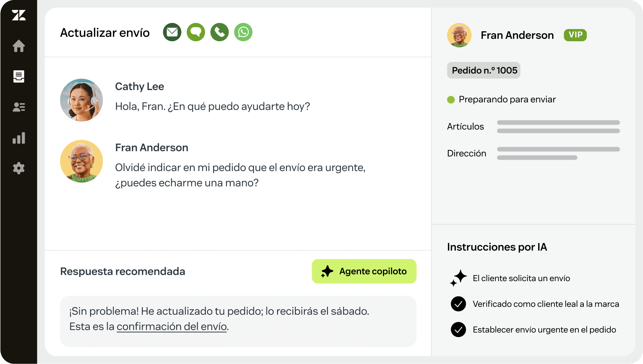Click the Agente copiloto button
The height and width of the screenshot is (364, 643).
(x=364, y=272)
